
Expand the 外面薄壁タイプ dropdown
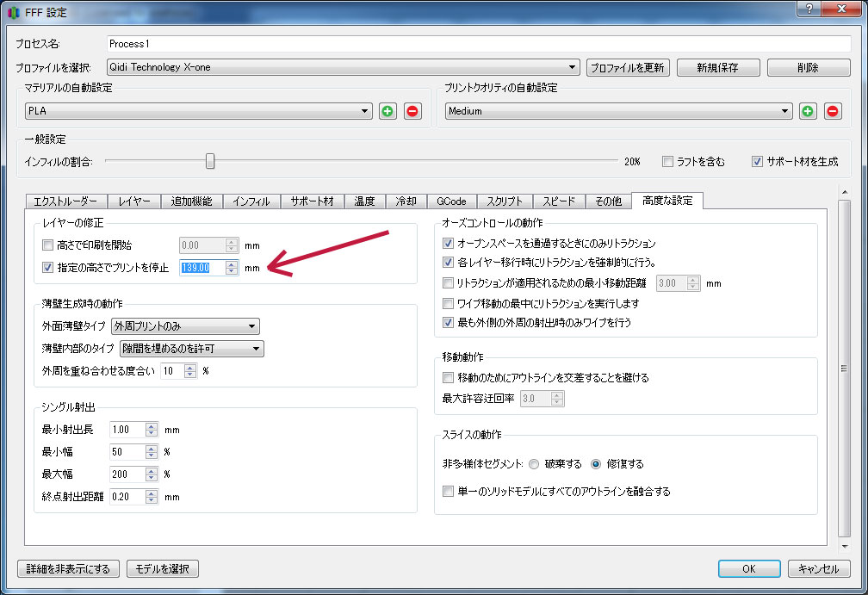pyautogui.click(x=185, y=326)
